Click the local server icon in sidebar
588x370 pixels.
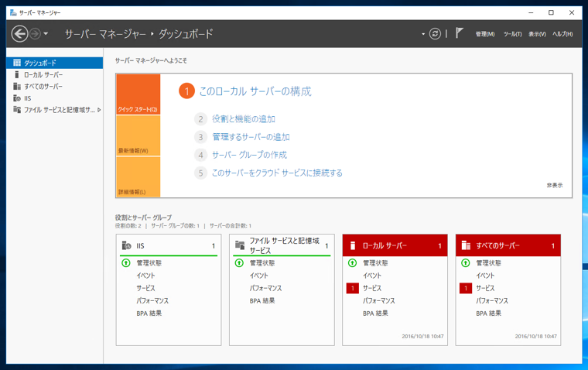pos(17,74)
